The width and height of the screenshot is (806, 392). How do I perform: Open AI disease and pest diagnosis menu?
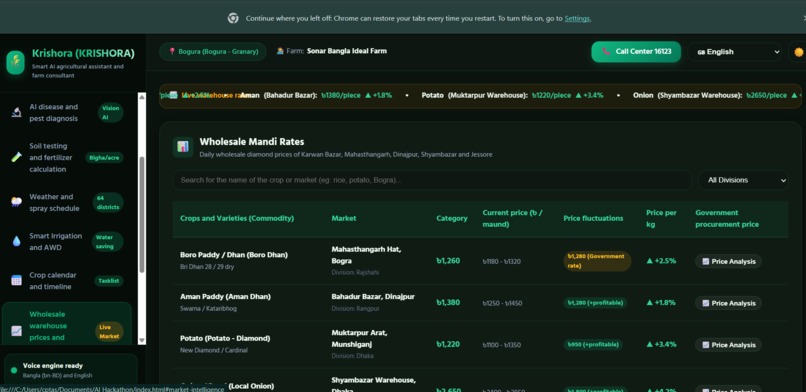(x=67, y=113)
